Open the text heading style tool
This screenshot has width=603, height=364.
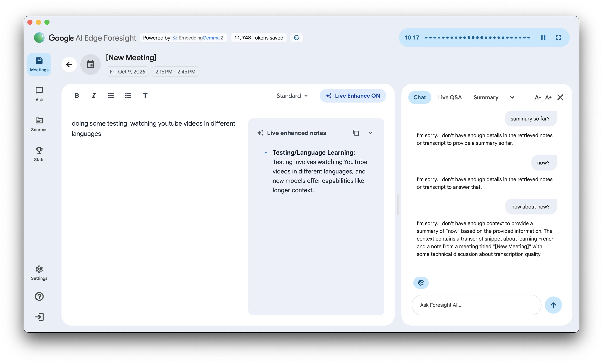pos(145,96)
